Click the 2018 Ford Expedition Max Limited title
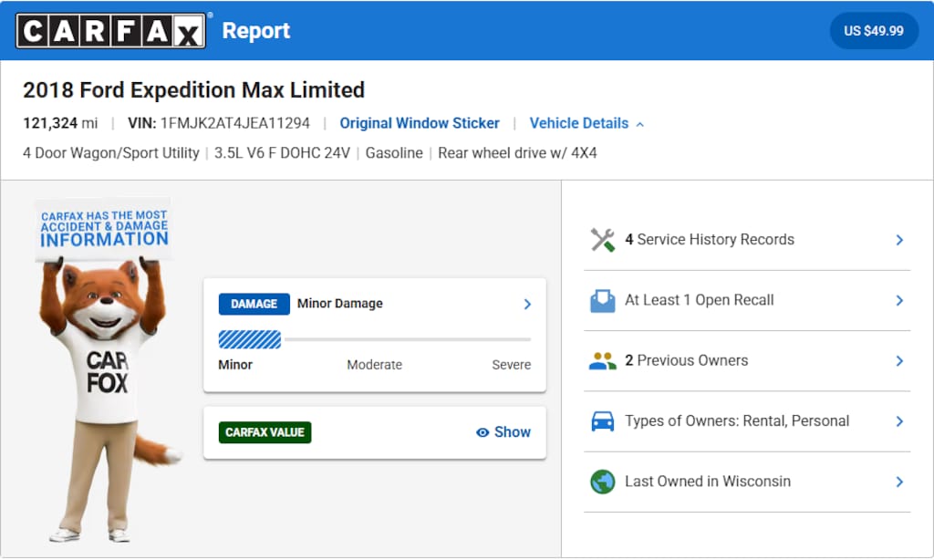934x560 pixels. 193,90
